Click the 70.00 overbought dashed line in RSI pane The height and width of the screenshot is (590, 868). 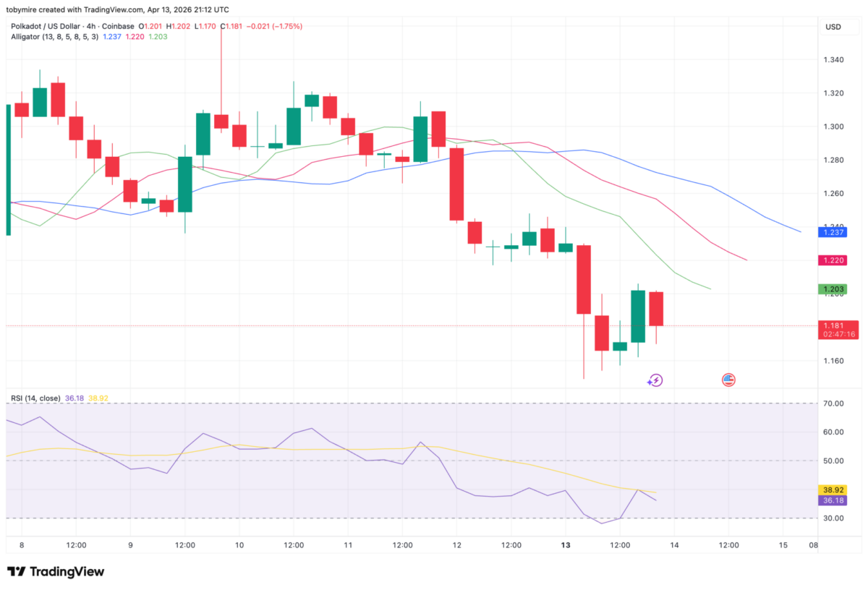(434, 402)
